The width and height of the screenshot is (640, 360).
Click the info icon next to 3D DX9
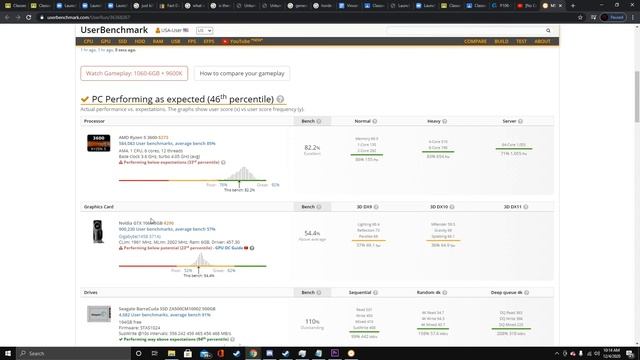tap(376, 207)
